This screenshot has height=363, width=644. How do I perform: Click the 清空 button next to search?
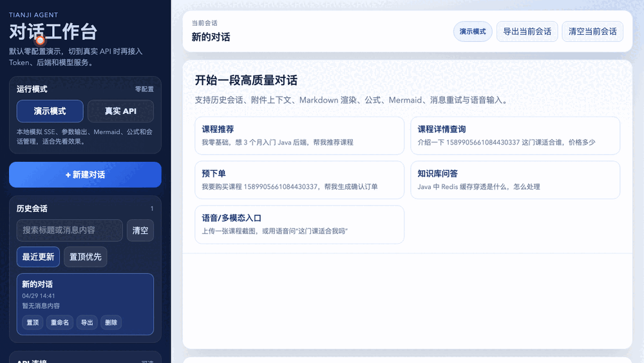click(x=140, y=230)
